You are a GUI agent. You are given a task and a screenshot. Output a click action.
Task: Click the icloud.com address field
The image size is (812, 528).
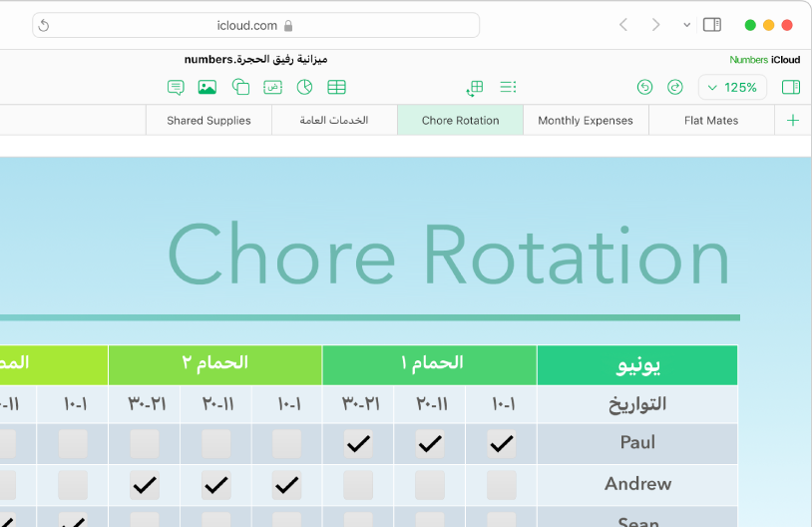(255, 25)
